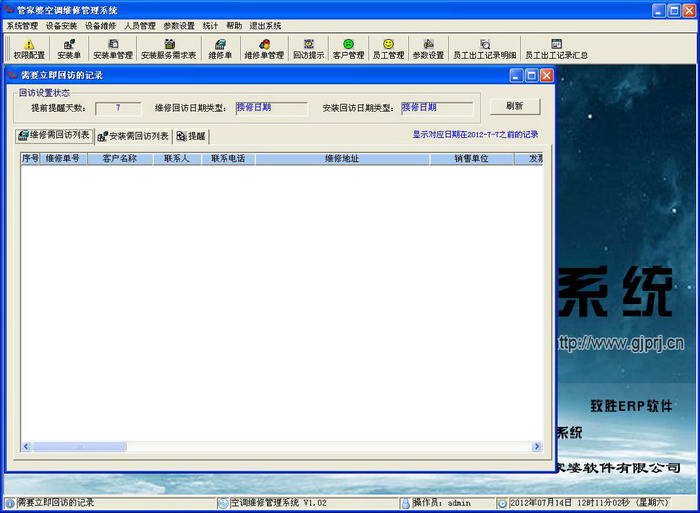Open 客户管理 green face icon
This screenshot has width=700, height=513.
pos(349,49)
